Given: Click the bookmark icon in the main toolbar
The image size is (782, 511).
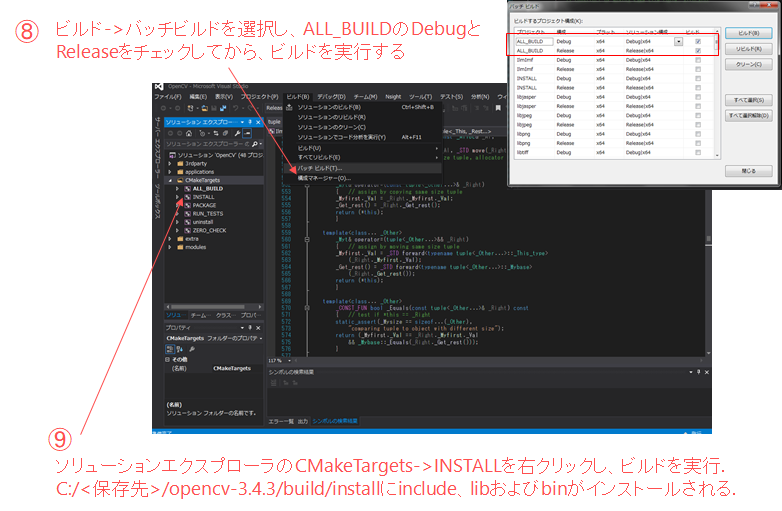Looking at the screenshot, I should (x=498, y=108).
